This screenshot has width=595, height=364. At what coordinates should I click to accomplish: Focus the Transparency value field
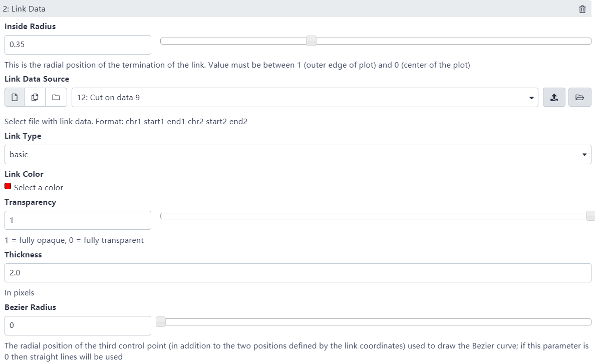point(78,220)
